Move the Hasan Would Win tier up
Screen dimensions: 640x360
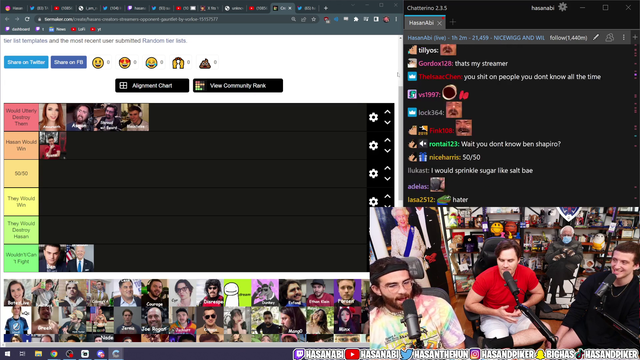(387, 140)
